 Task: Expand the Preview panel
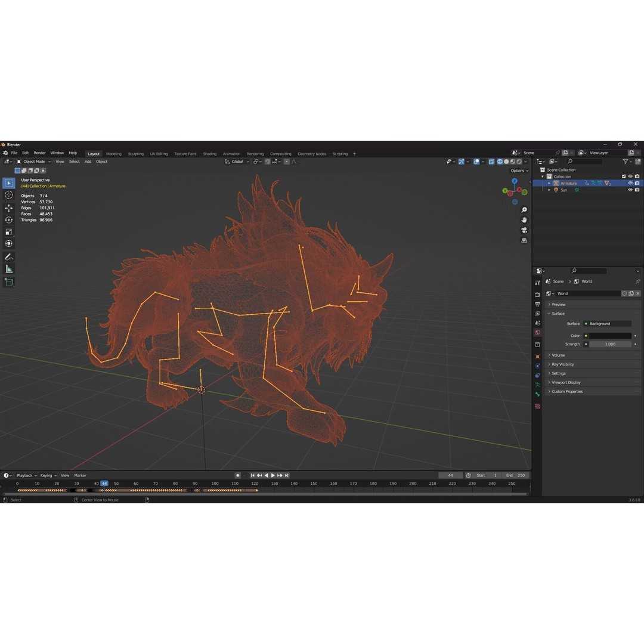click(x=593, y=304)
